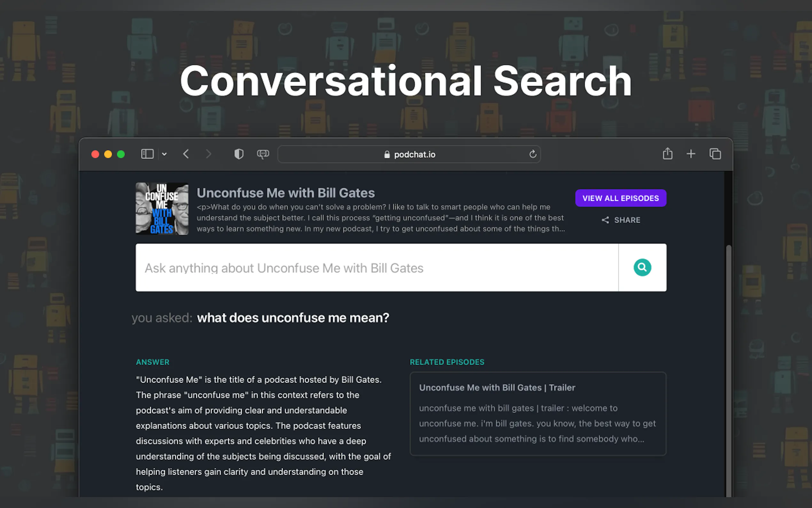
Task: Toggle the Safari sidebar icon
Action: [147, 154]
